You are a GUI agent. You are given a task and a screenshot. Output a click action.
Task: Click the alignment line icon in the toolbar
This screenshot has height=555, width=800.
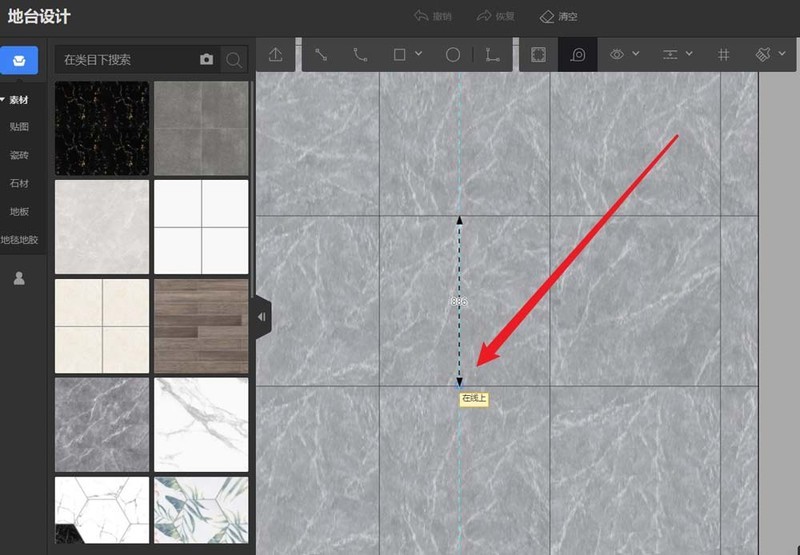click(x=670, y=55)
